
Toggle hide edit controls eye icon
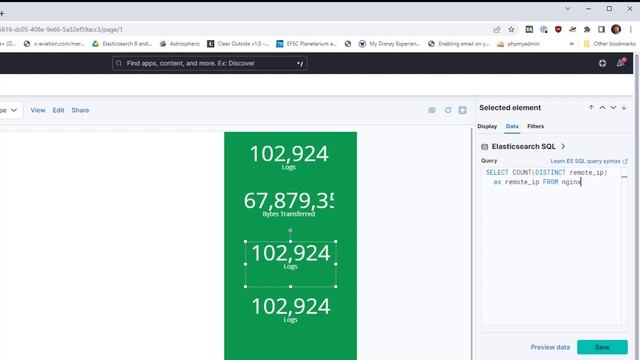432,110
